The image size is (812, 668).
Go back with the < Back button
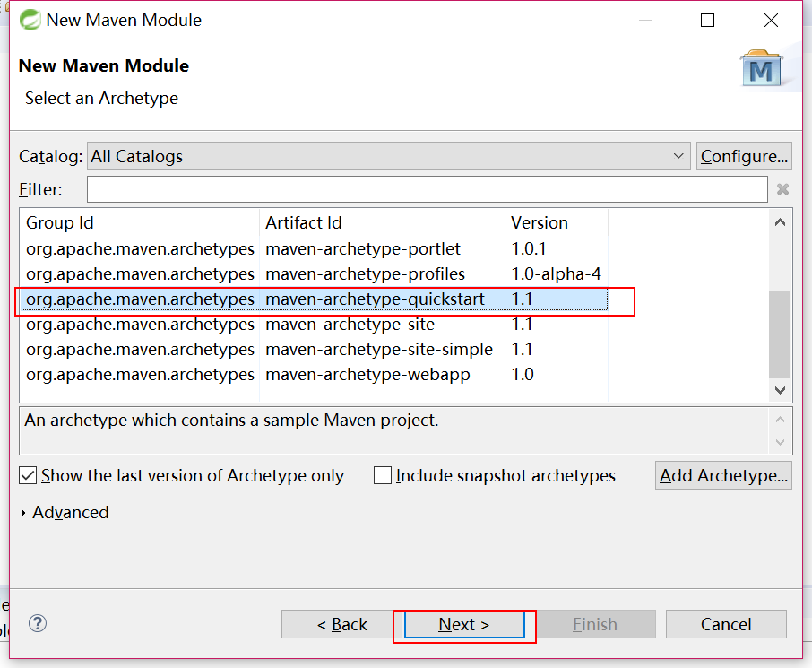[341, 624]
